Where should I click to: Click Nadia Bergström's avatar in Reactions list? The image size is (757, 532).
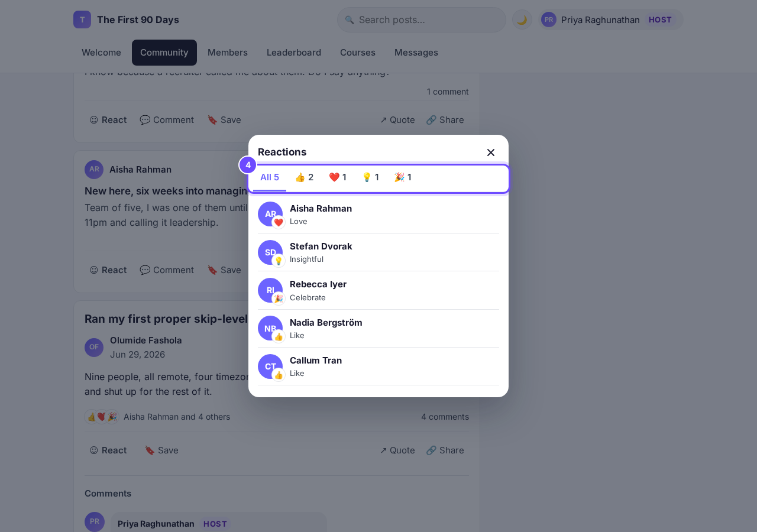point(270,328)
